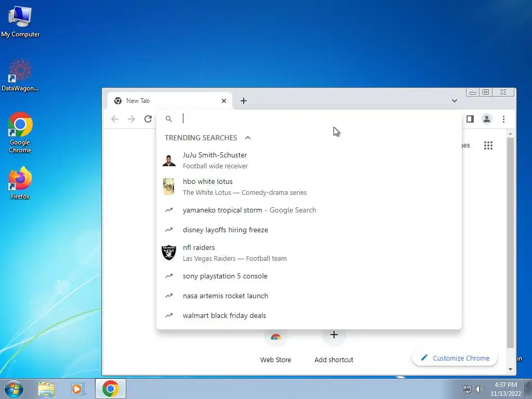Open the Windows Start menu
The height and width of the screenshot is (399, 532).
pos(14,389)
